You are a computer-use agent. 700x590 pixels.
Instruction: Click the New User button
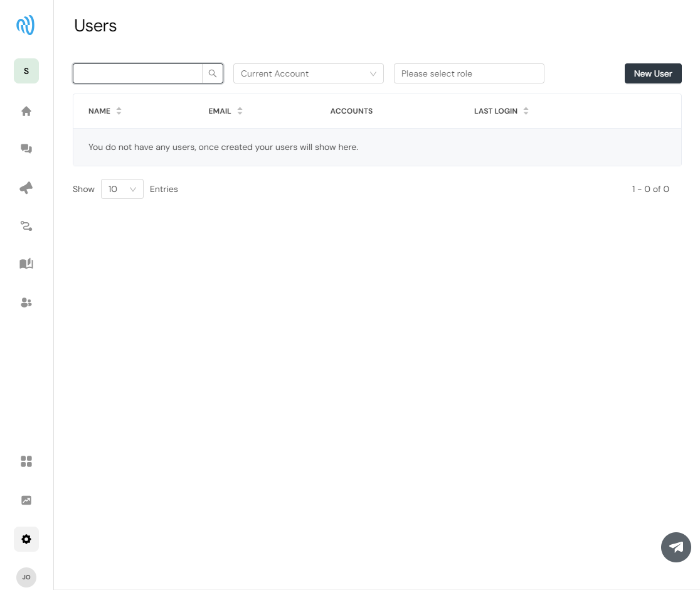point(653,73)
